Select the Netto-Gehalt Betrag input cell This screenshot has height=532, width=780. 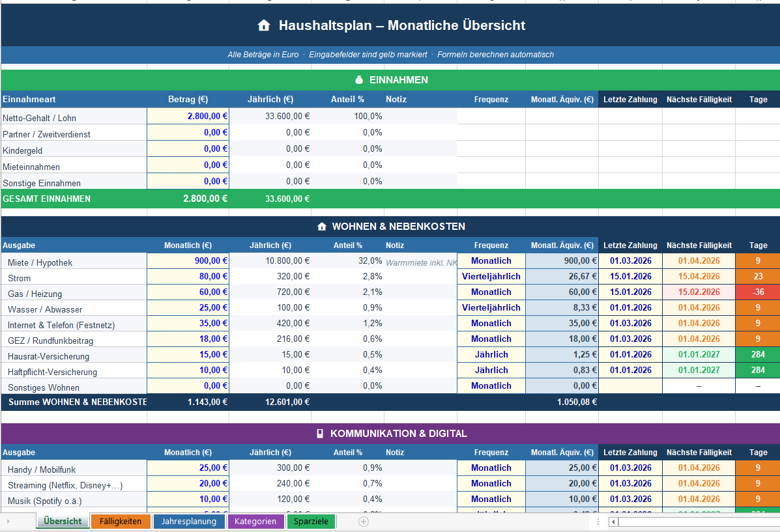(188, 116)
